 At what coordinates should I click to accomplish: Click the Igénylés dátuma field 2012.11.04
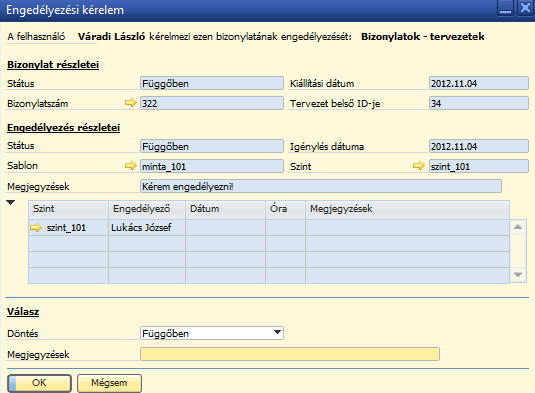click(479, 146)
